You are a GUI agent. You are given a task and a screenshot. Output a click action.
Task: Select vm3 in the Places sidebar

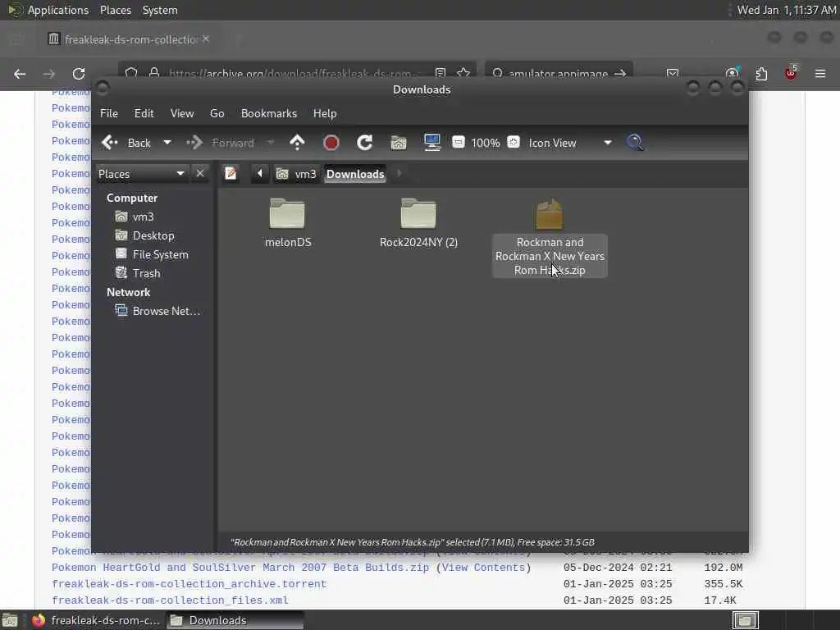[135, 217]
